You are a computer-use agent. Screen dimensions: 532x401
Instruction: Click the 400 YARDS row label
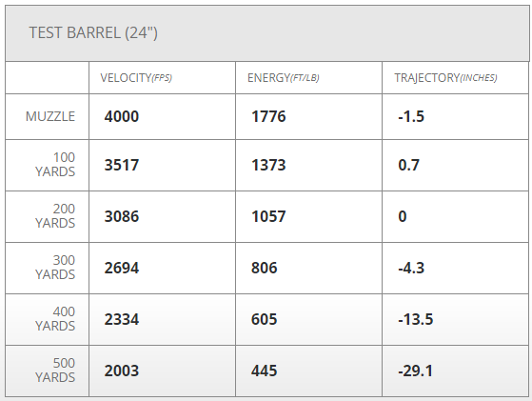(x=55, y=319)
